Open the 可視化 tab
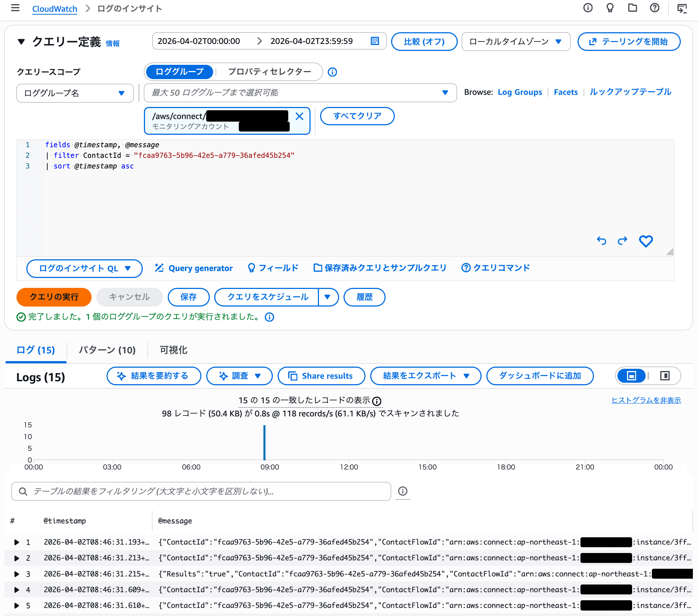The image size is (698, 616). (x=173, y=350)
